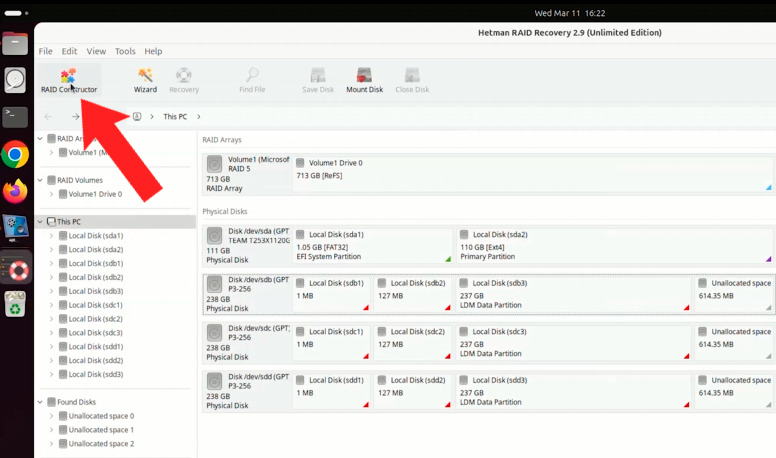Image resolution: width=776 pixels, height=458 pixels.
Task: Select Local Disk (sdb3) LDM partition tile
Action: [x=574, y=294]
